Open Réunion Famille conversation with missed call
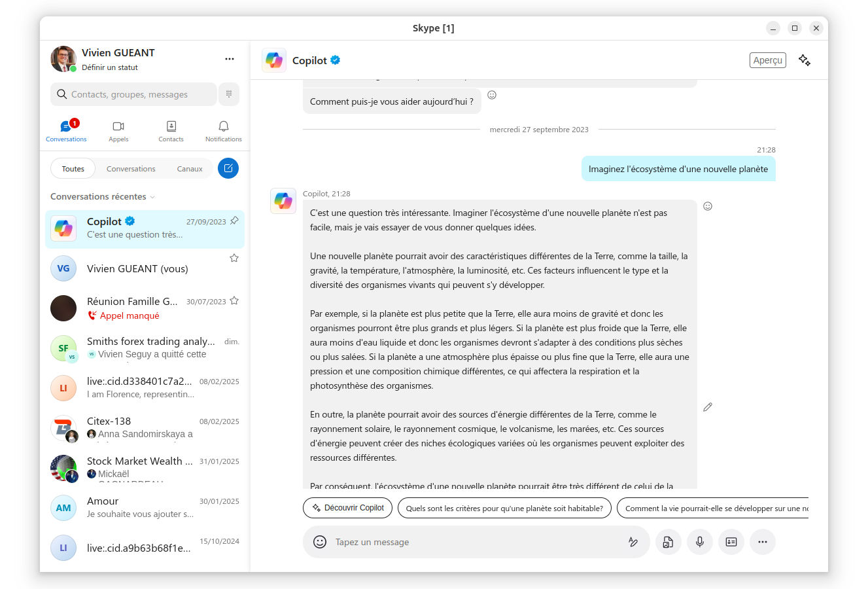This screenshot has height=589, width=868. point(145,308)
